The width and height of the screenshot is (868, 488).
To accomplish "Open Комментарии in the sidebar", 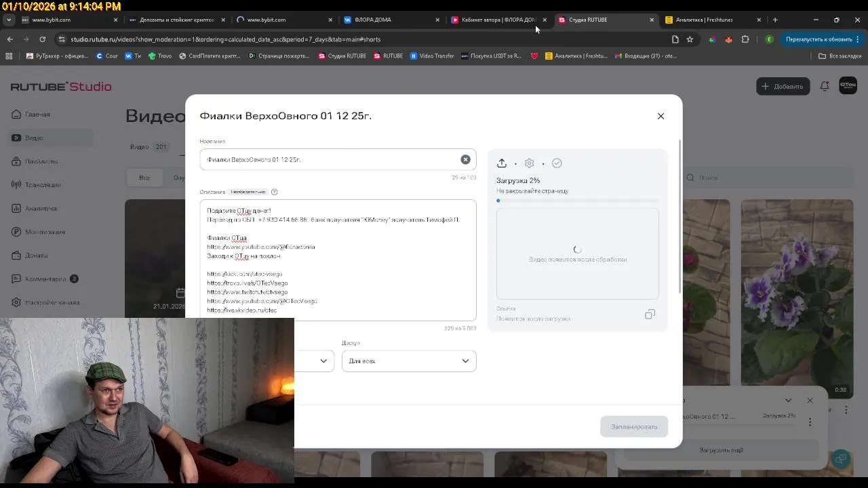I will 46,279.
